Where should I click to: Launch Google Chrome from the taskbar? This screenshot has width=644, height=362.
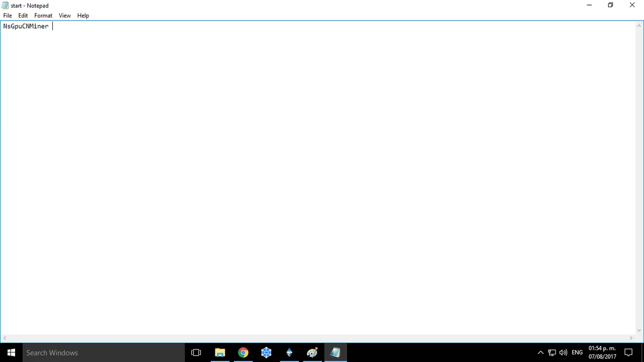[243, 352]
